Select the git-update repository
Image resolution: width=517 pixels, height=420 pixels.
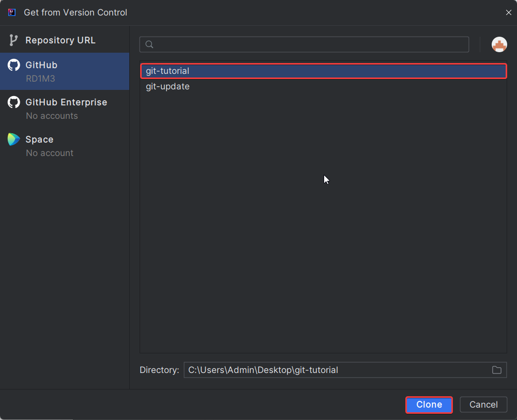pyautogui.click(x=324, y=87)
